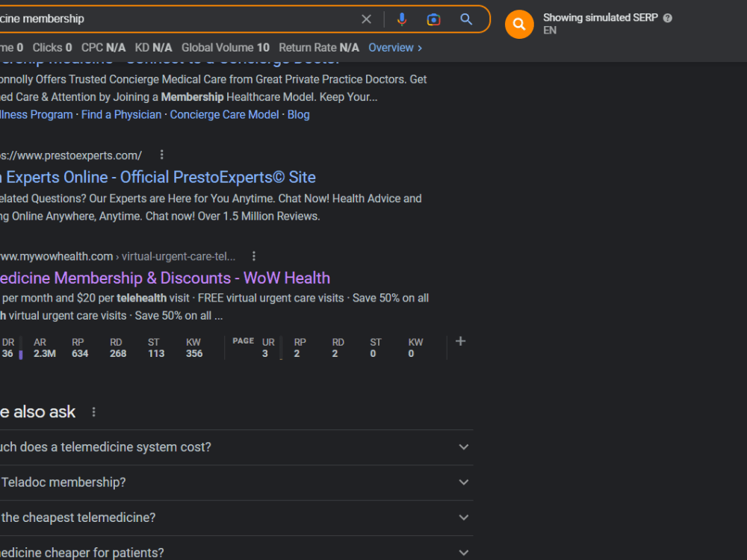The height and width of the screenshot is (560, 747).
Task: Click the blue magnifier search icon
Action: click(x=466, y=19)
